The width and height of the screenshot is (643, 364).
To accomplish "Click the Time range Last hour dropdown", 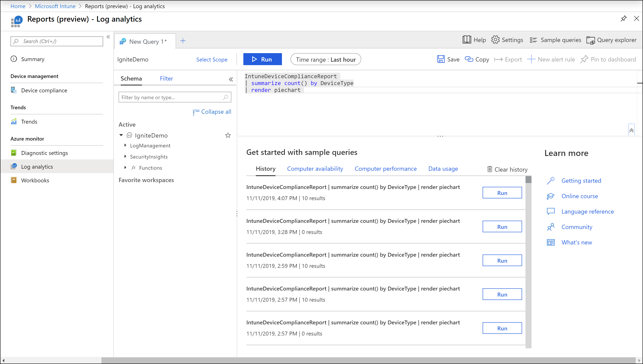I will tap(325, 59).
